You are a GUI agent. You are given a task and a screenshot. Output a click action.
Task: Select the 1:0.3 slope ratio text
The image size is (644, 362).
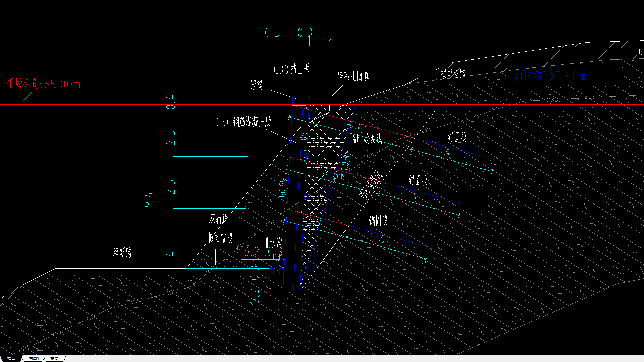coord(345,163)
